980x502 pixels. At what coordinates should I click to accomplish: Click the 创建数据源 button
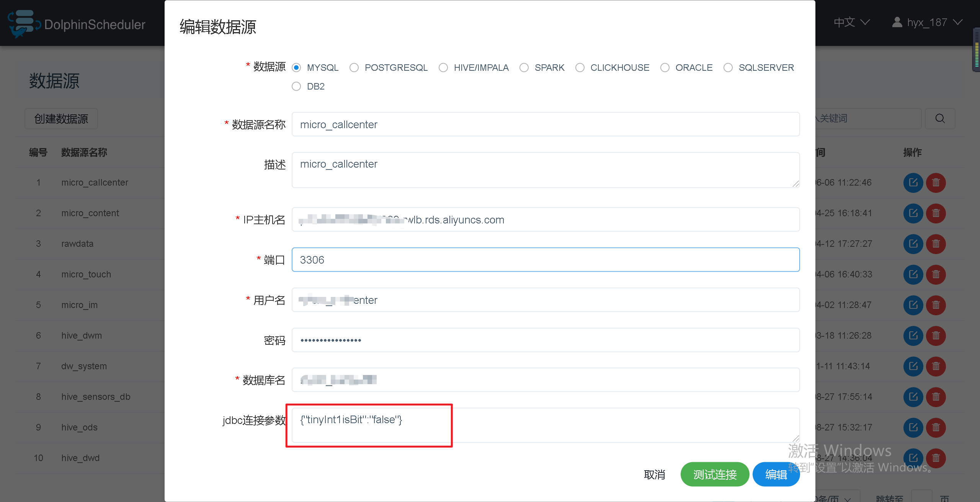pos(61,119)
